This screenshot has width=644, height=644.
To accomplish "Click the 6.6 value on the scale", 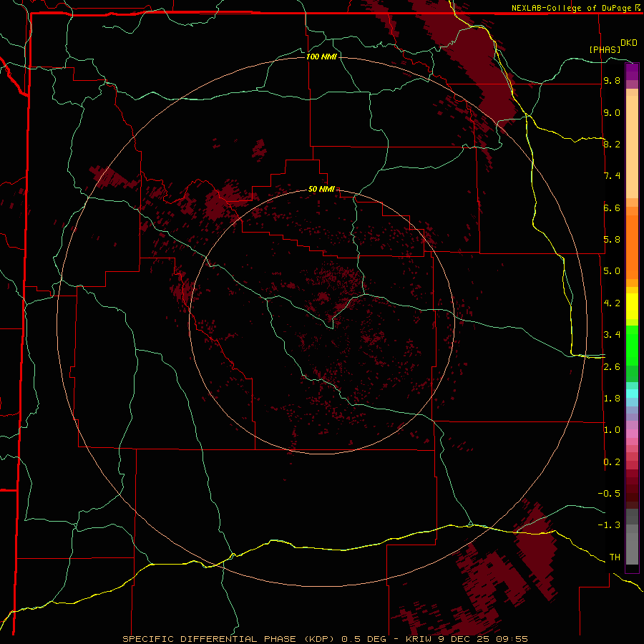I will (612, 208).
